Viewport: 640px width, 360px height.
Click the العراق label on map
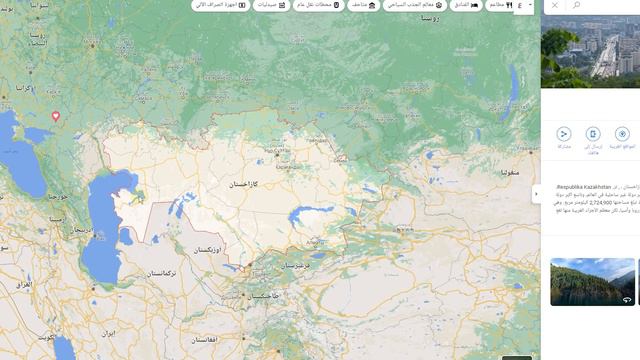pos(24,284)
